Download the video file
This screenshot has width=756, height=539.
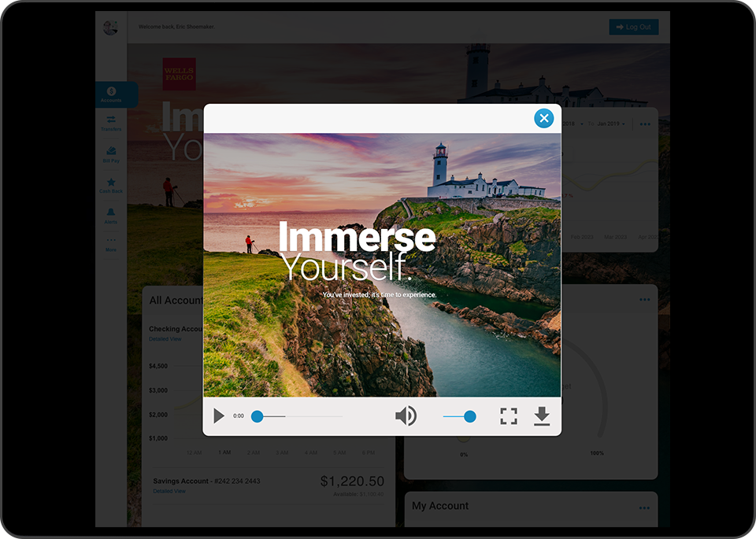542,416
